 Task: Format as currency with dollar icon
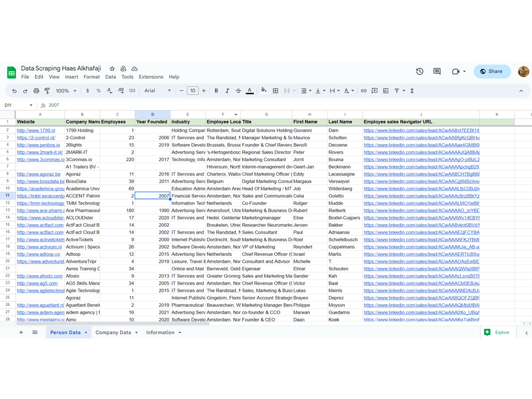(x=88, y=91)
